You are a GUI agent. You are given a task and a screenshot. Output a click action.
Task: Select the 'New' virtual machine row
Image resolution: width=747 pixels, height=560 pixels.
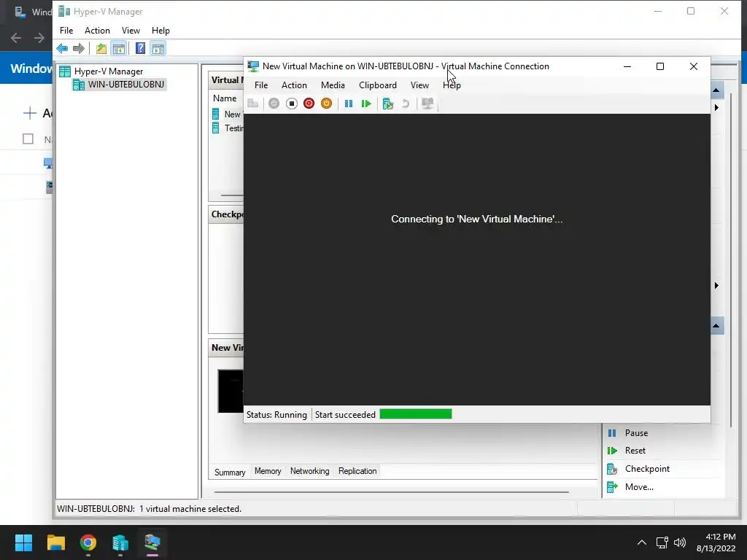tap(228, 114)
